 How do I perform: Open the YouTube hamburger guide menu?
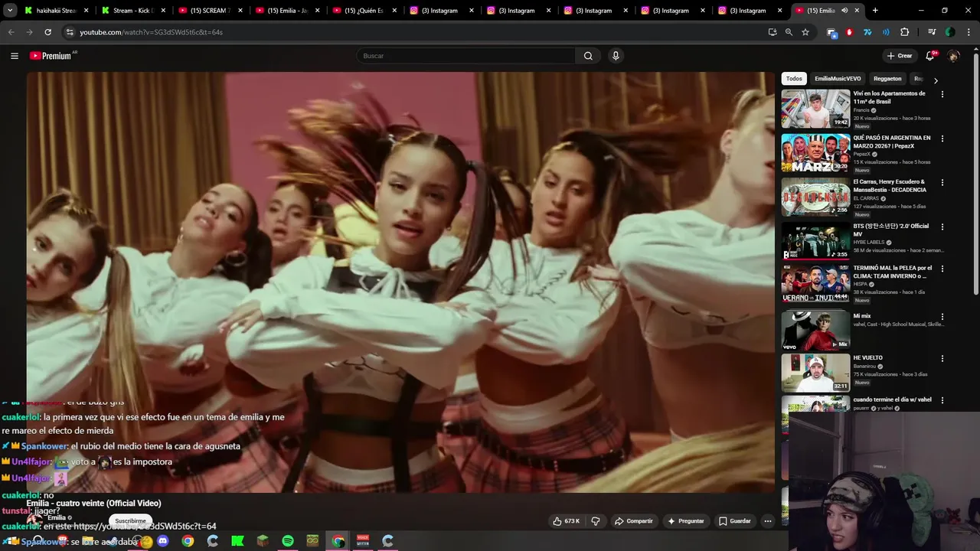click(14, 56)
